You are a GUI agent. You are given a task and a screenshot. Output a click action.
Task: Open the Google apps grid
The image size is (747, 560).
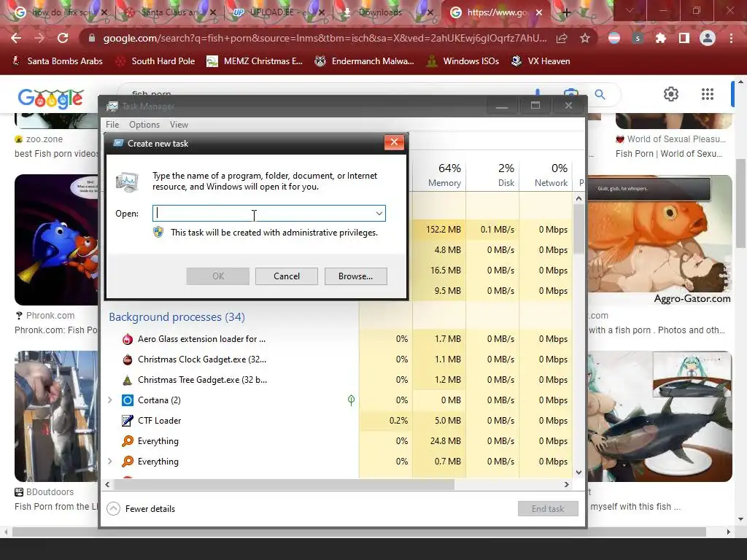[x=708, y=94]
